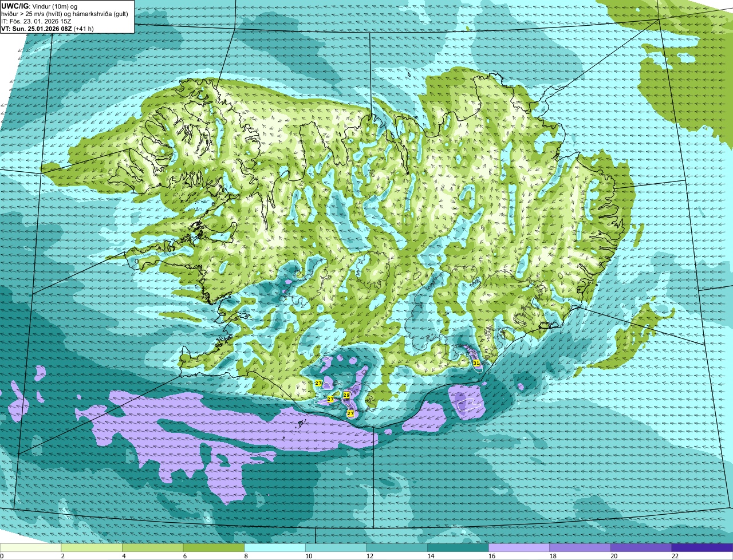Pick the 16–18 m/s light lavender swatch

(x=519, y=548)
